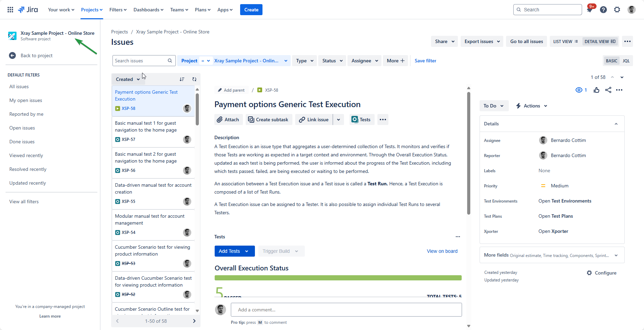Viewport: 644px width, 330px height.
Task: Click the Attach paperclip button
Action: click(228, 120)
